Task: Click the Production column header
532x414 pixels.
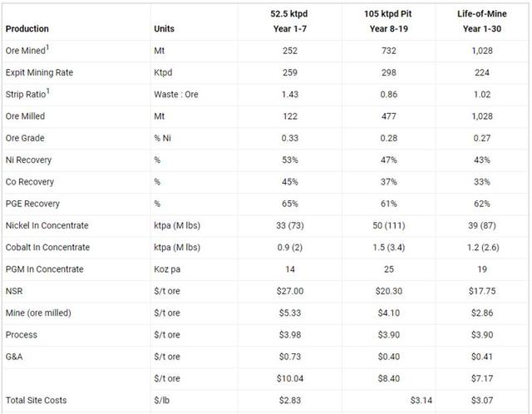Action: pyautogui.click(x=27, y=29)
